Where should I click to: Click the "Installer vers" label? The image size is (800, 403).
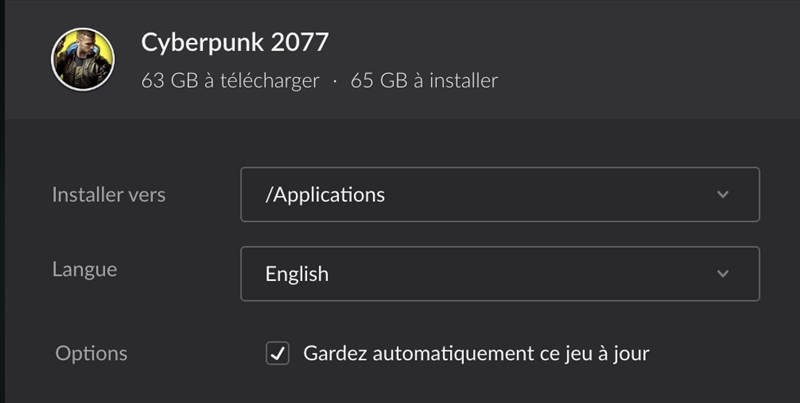point(109,194)
